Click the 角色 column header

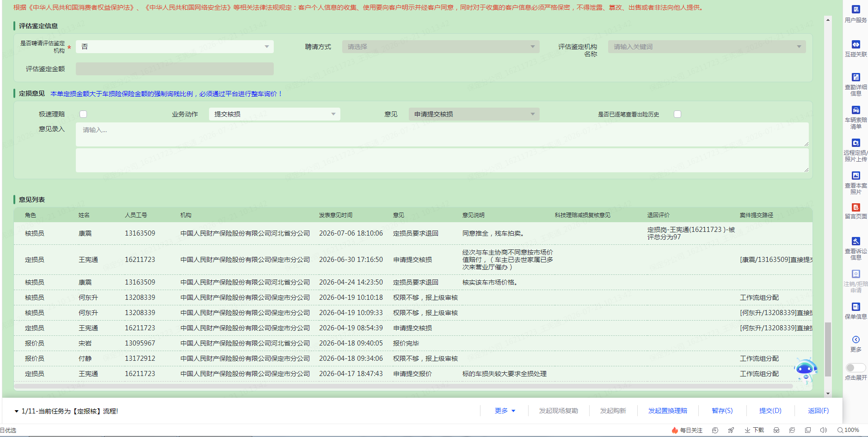[31, 215]
